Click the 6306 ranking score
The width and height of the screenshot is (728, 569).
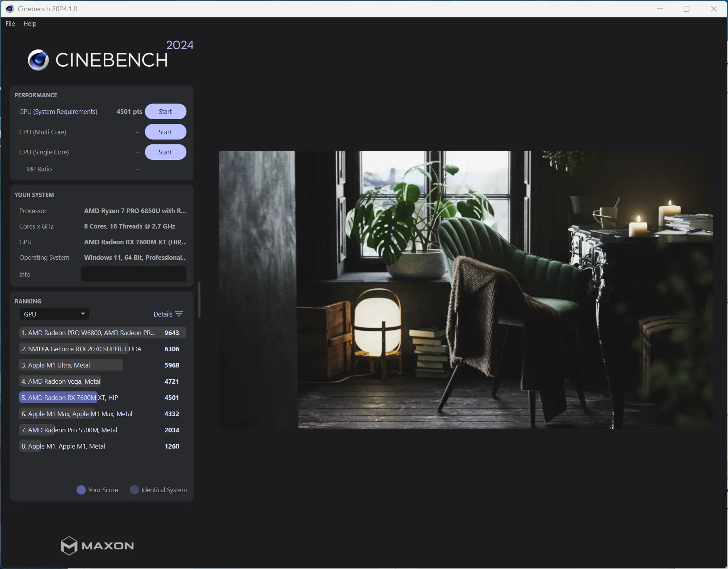(172, 349)
